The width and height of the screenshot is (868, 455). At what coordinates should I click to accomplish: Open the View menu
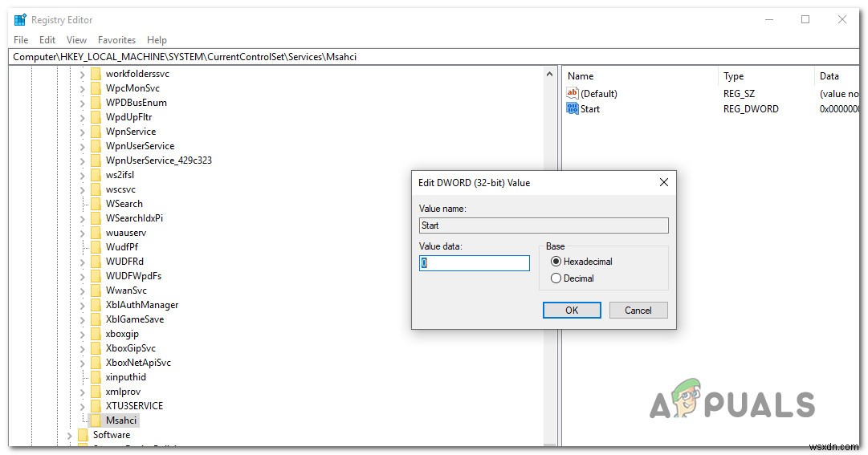(x=76, y=40)
